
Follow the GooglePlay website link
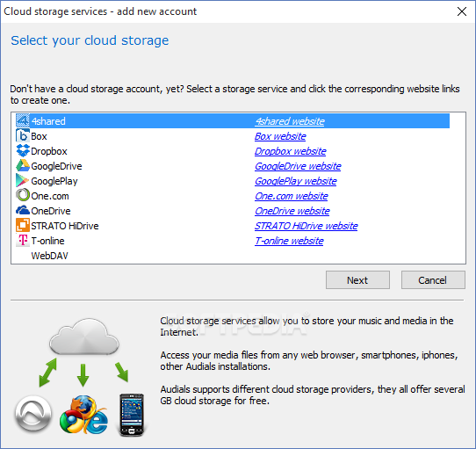[296, 181]
